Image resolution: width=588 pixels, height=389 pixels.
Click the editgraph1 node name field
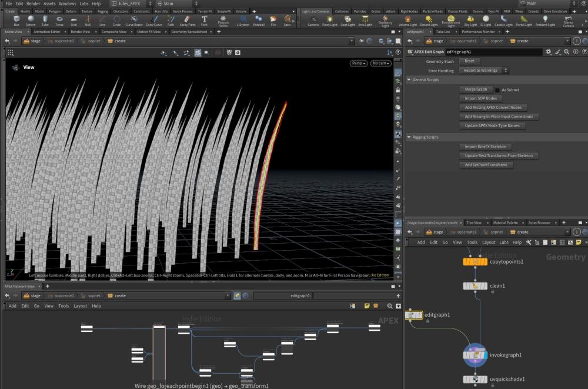tap(493, 52)
